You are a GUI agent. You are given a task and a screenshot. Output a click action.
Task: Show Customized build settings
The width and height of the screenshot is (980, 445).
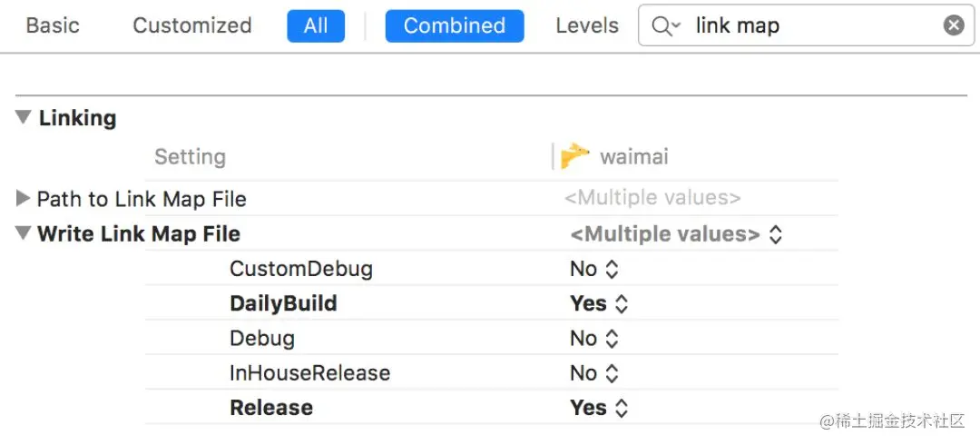(x=192, y=25)
